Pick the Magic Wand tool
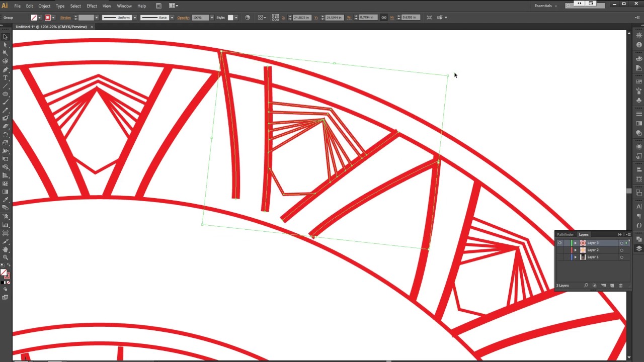Image resolution: width=644 pixels, height=362 pixels. [x=6, y=53]
